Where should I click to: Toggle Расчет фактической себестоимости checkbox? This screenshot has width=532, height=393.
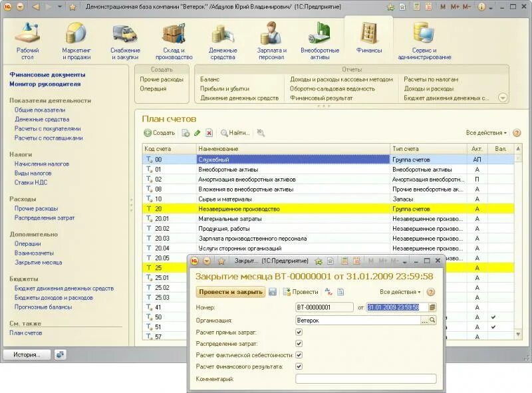pos(299,355)
